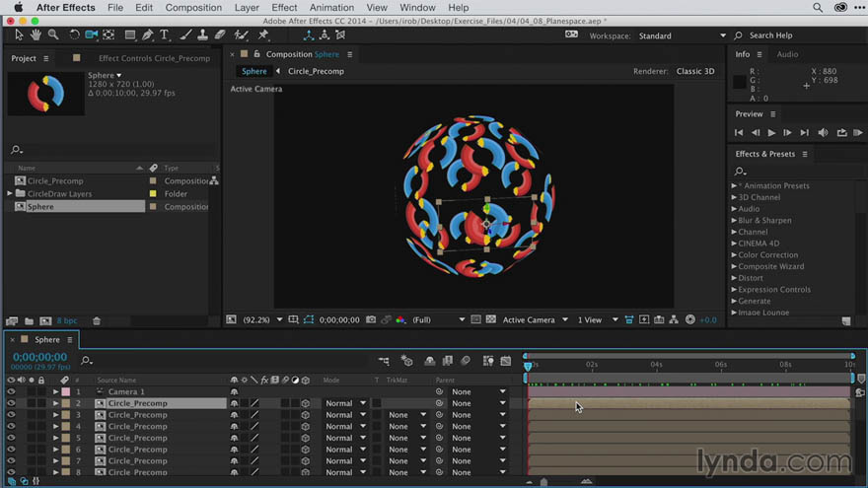Open the Composition menu
The height and width of the screenshot is (488, 868).
point(193,8)
